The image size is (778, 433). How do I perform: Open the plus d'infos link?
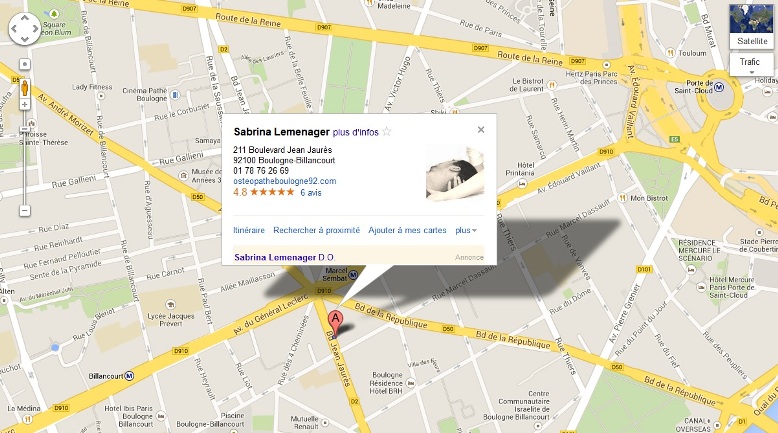356,132
